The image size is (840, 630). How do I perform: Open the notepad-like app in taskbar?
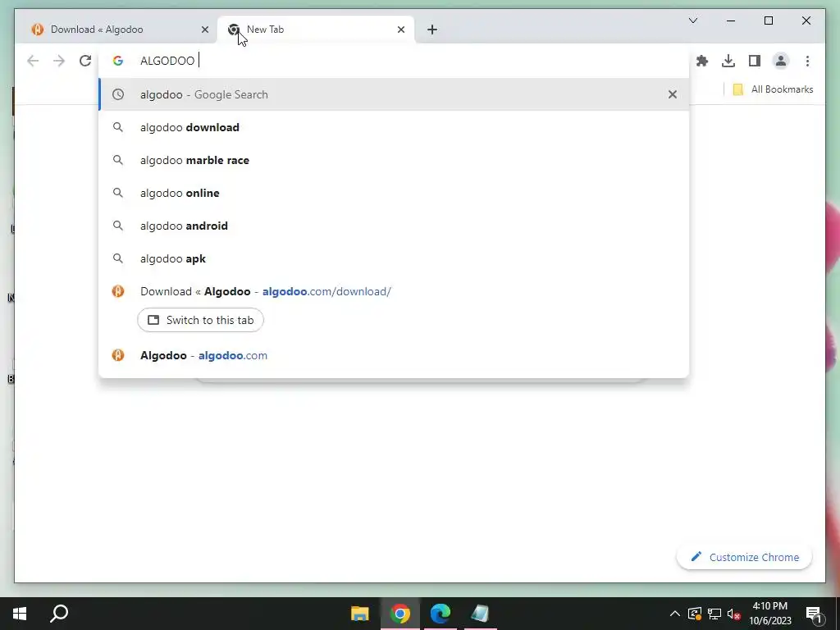pos(480,614)
